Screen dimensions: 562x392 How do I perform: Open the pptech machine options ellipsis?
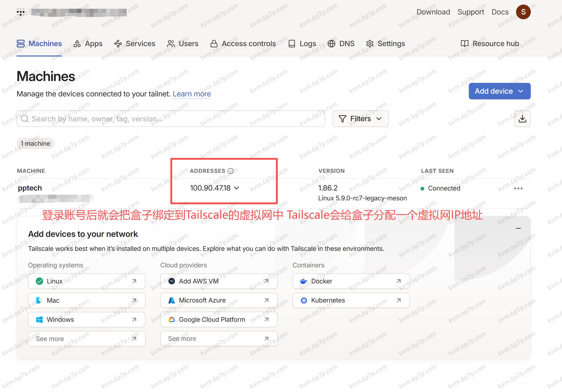[x=518, y=188]
